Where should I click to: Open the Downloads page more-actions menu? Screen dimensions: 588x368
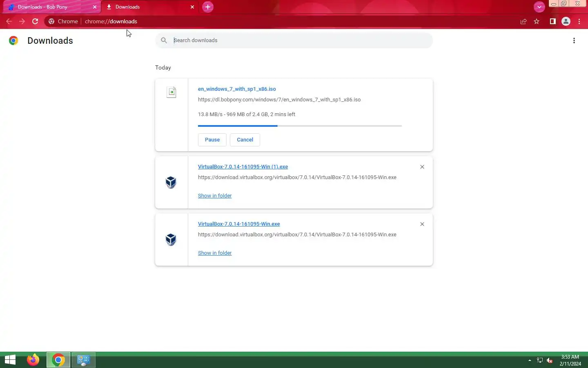pyautogui.click(x=574, y=40)
